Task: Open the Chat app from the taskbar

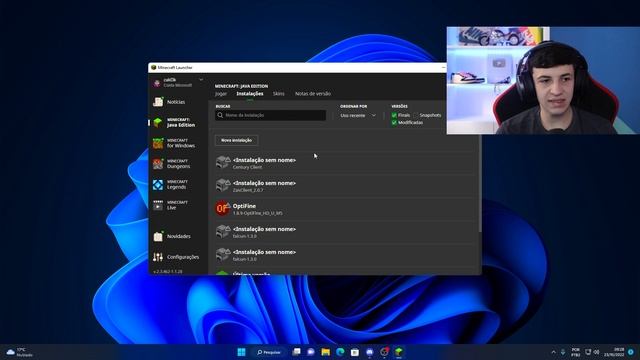Action: pyautogui.click(x=311, y=352)
